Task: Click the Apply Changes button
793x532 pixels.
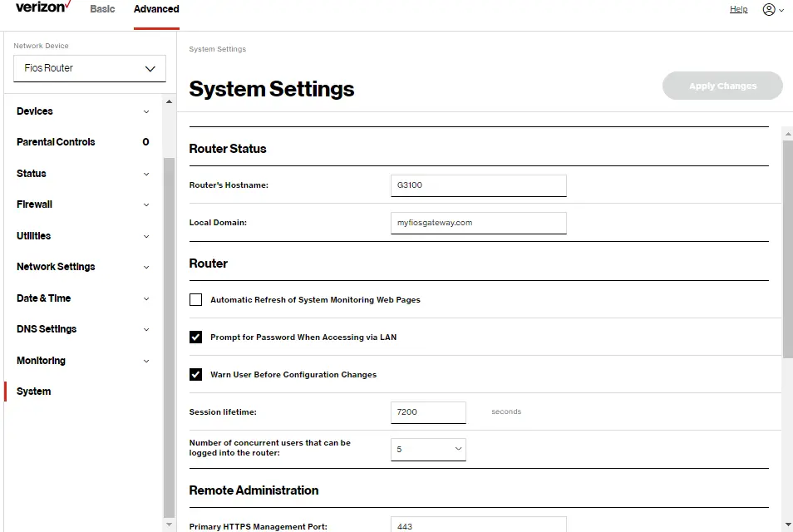Action: click(x=722, y=86)
